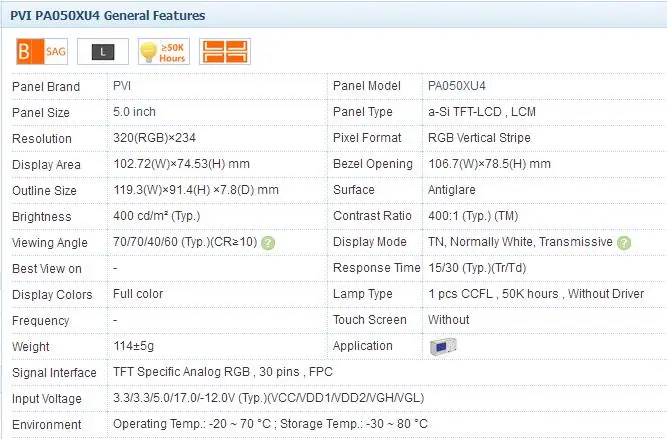Click RGB Vertical Stripe pixel format

click(479, 138)
